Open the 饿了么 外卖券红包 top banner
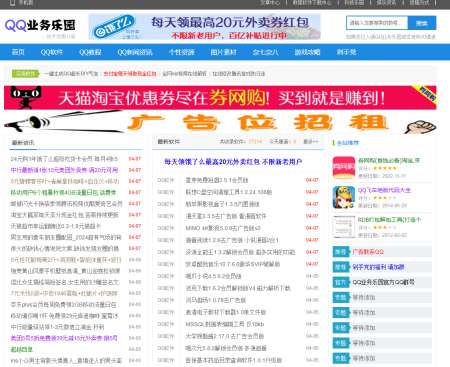The height and width of the screenshot is (367, 450). point(204,27)
